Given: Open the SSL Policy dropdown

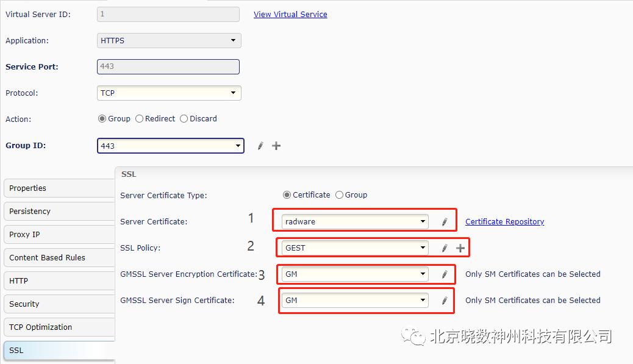Looking at the screenshot, I should click(x=423, y=248).
